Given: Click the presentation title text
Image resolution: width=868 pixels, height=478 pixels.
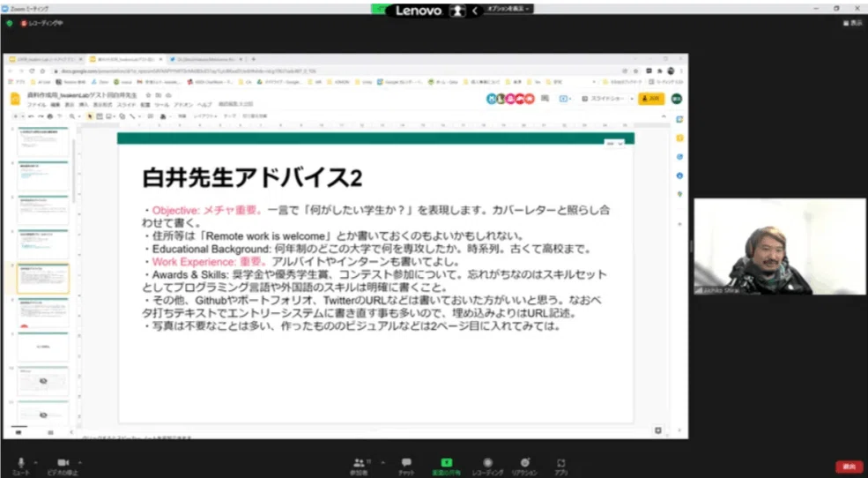Looking at the screenshot, I should tap(82, 95).
